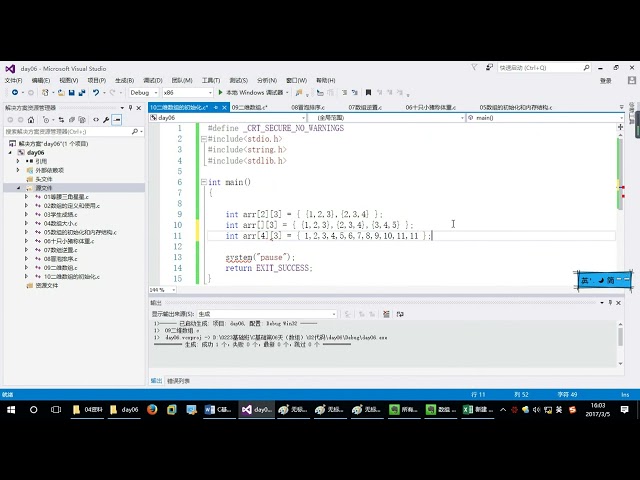
Task: Click Sync with Active Document icon
Action: click(x=61, y=120)
